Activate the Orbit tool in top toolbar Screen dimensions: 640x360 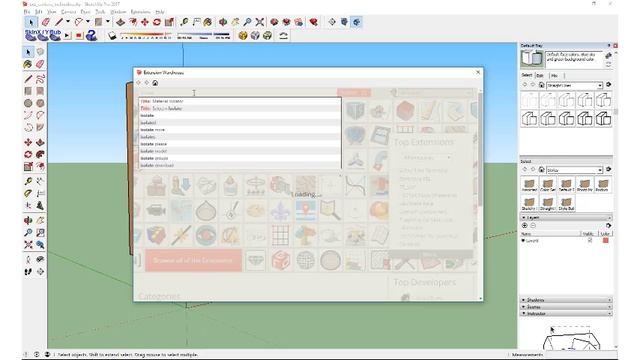pyautogui.click(x=223, y=22)
